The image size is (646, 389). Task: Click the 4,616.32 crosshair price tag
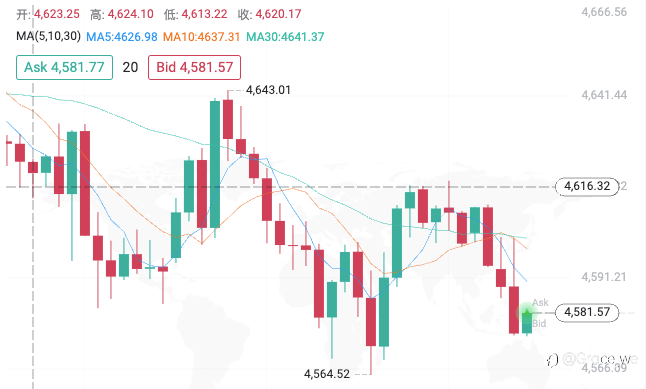click(587, 186)
